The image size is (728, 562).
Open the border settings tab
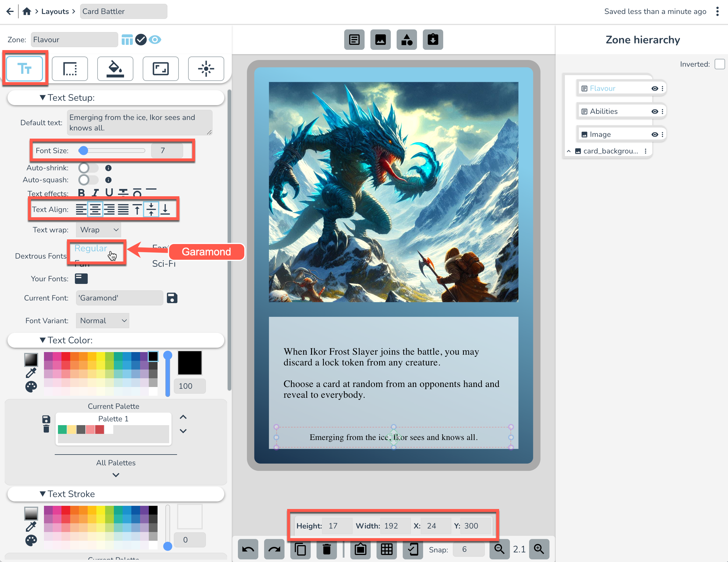70,69
